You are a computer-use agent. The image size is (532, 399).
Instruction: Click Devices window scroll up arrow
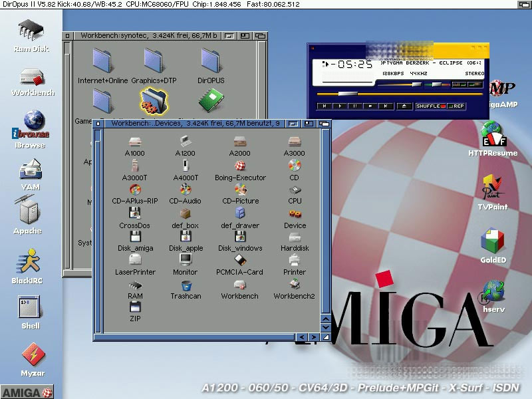[x=326, y=319]
